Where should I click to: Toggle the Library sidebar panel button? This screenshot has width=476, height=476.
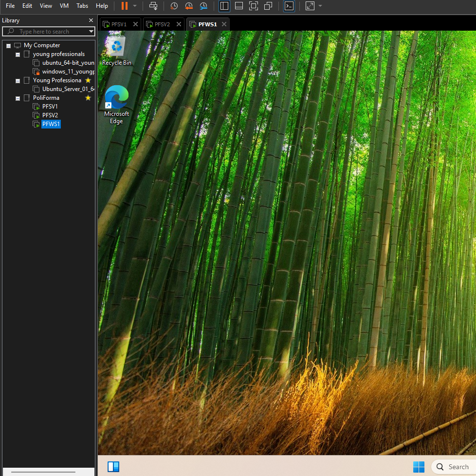point(224,6)
